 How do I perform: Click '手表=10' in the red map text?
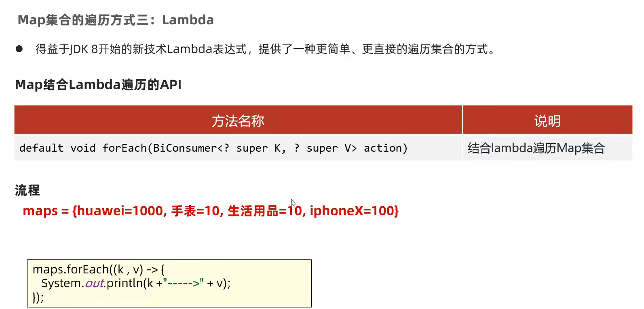tap(195, 211)
